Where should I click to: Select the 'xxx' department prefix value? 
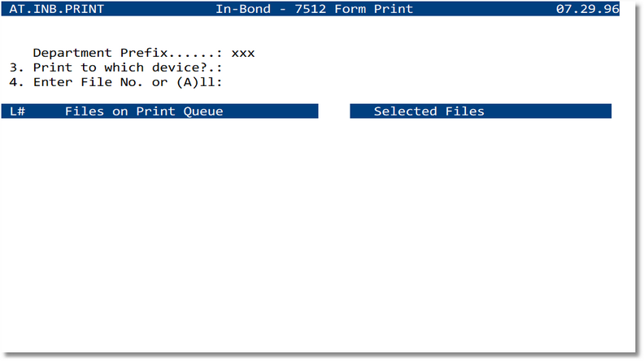(243, 53)
